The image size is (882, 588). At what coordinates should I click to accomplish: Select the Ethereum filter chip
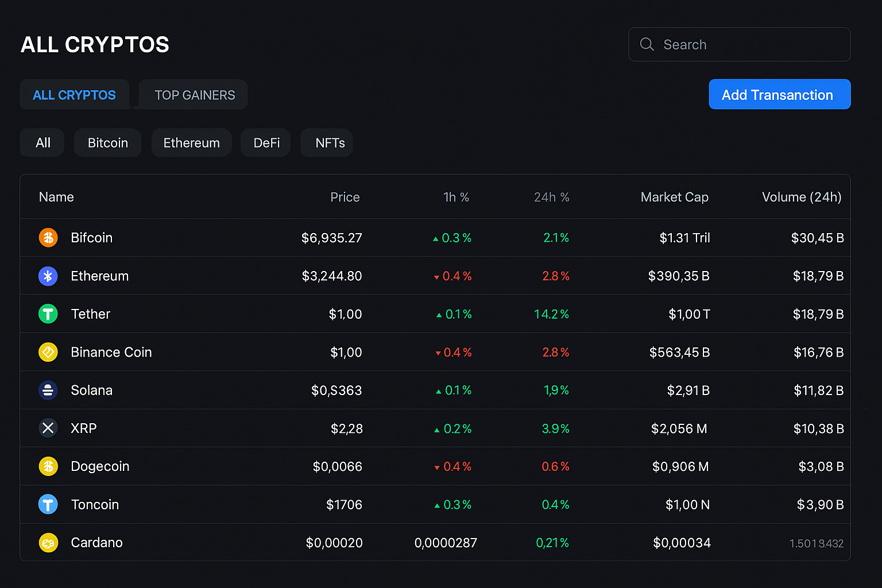point(192,142)
